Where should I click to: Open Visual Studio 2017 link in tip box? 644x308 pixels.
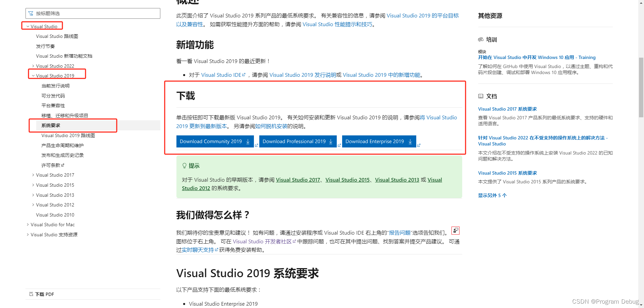click(x=298, y=180)
